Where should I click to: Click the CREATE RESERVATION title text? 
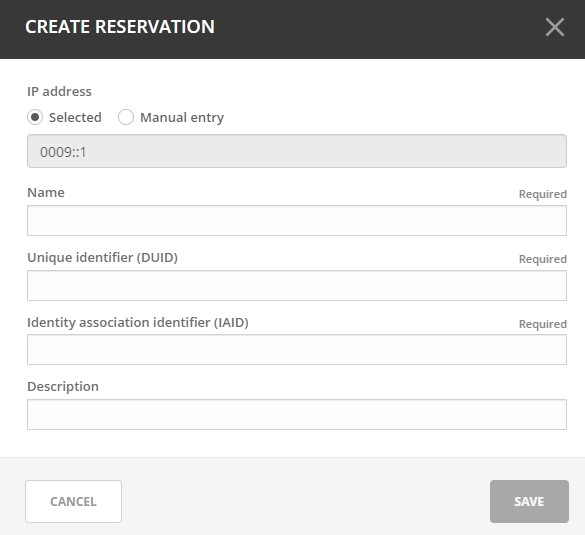120,27
